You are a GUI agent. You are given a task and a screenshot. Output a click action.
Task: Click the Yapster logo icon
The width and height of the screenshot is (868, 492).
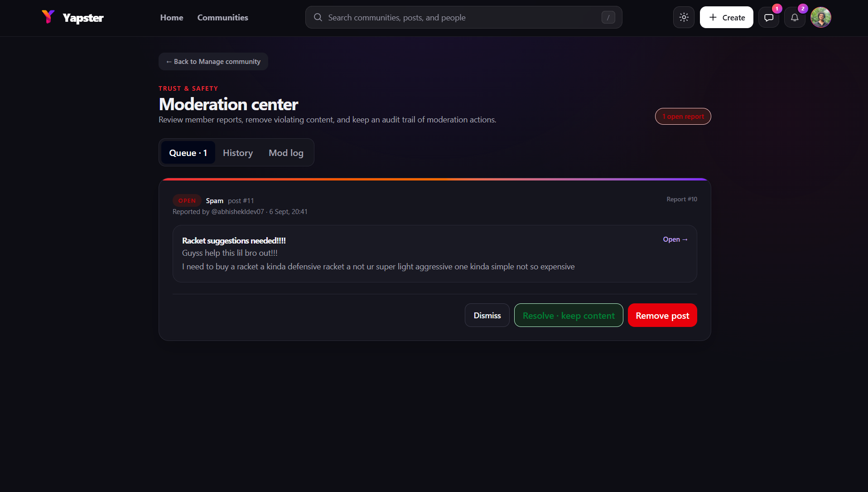point(48,17)
